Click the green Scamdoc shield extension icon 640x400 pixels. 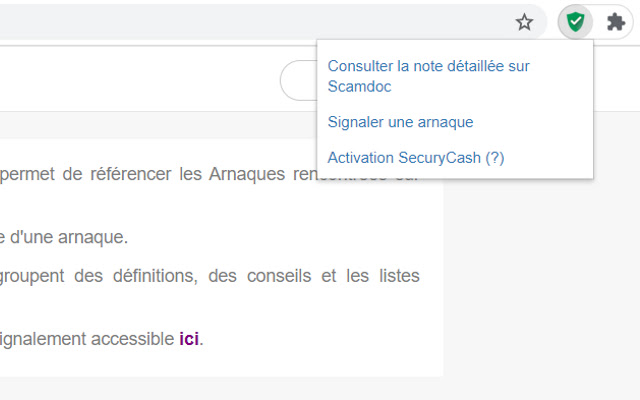pos(575,22)
